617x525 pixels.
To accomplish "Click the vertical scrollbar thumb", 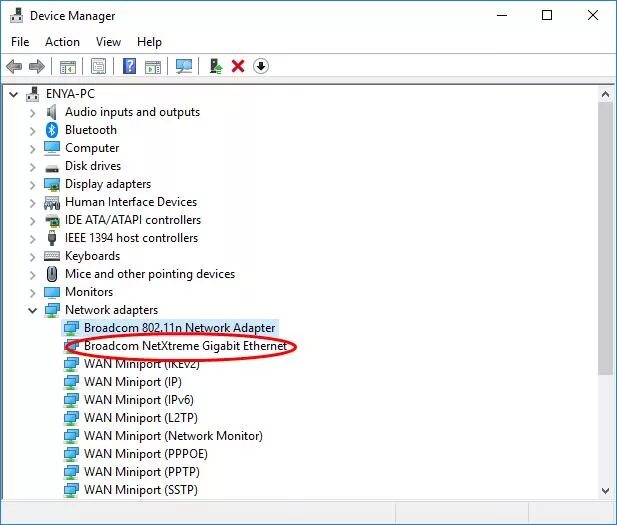I will coord(605,238).
